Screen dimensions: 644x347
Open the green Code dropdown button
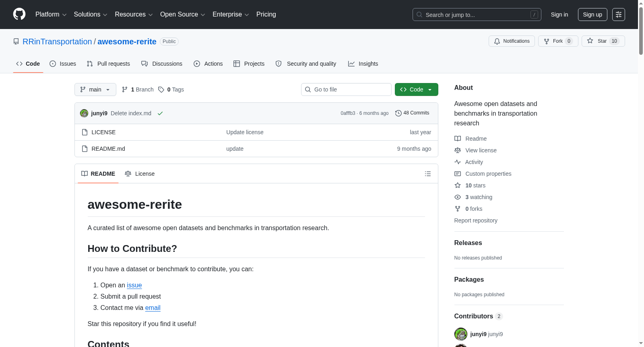point(417,89)
